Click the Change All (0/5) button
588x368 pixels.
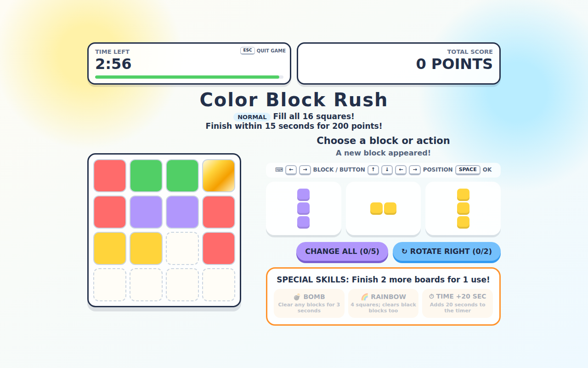[x=342, y=252]
